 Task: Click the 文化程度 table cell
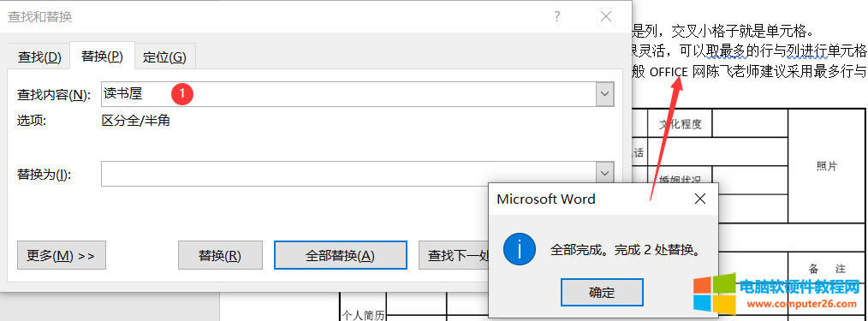tap(680, 124)
